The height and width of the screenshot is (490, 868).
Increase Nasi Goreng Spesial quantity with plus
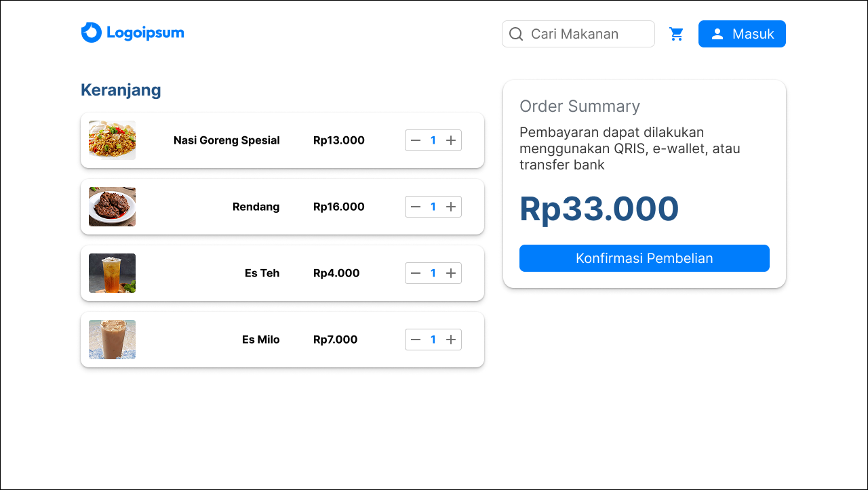pos(451,140)
